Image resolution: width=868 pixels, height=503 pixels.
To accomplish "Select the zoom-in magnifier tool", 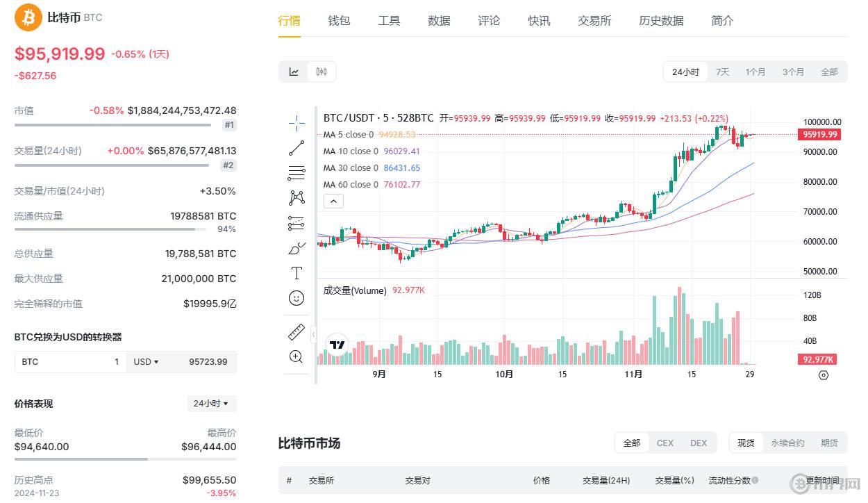I will point(297,356).
